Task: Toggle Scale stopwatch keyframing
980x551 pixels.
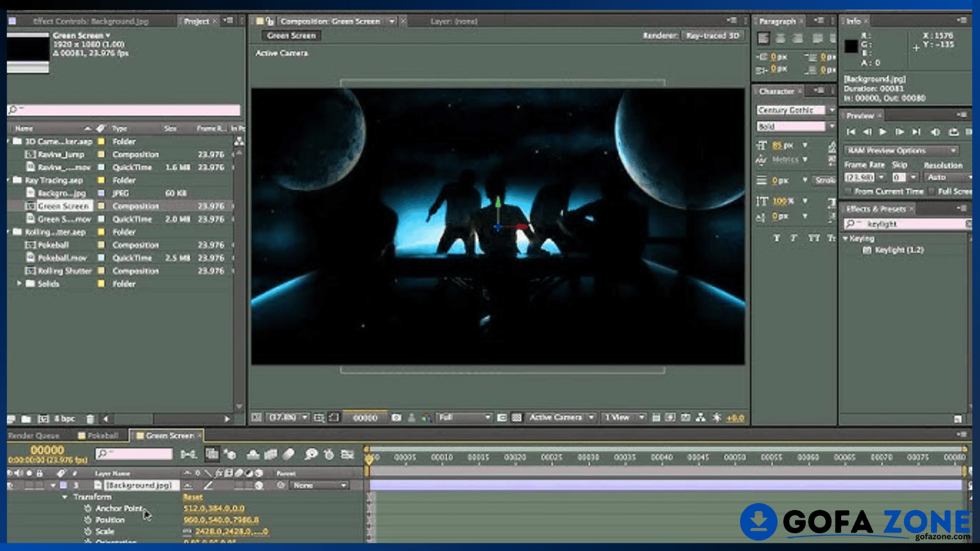Action: coord(88,532)
